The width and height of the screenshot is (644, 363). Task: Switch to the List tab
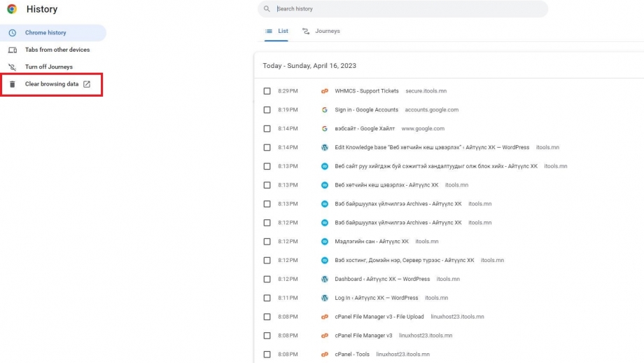[x=276, y=32]
